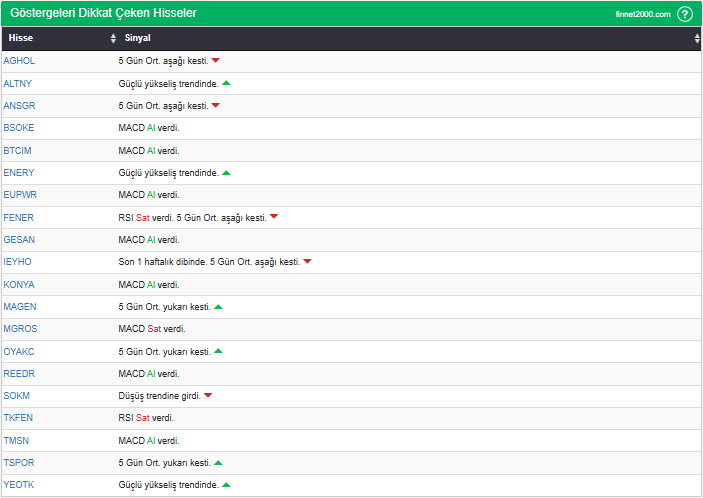Viewport: 703px width, 498px height.
Task: Open the TKFEN stock link
Action: [x=18, y=418]
